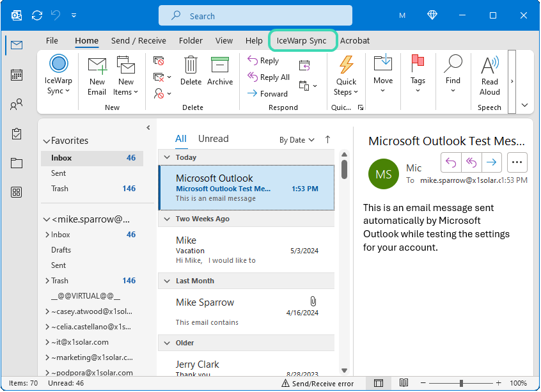Delete the selected message
Viewport: 541px width, 392px height.
click(x=191, y=71)
